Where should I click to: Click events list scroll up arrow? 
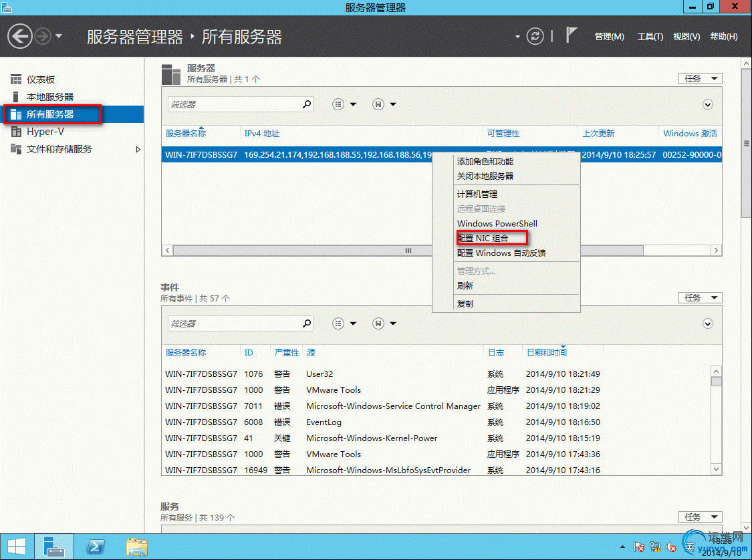click(716, 371)
